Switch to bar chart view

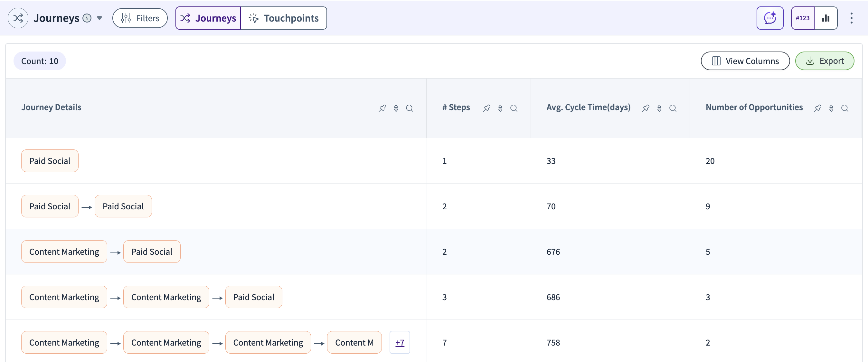click(825, 18)
